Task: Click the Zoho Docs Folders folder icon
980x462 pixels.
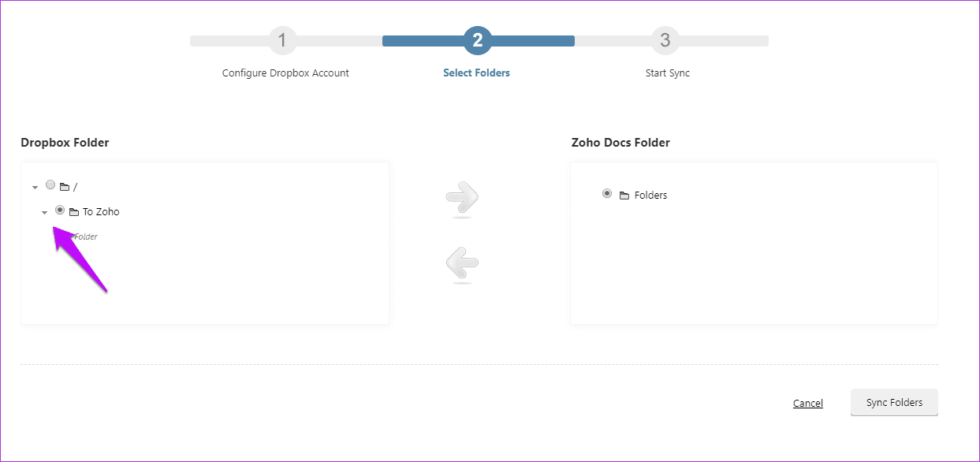Action: (x=624, y=196)
